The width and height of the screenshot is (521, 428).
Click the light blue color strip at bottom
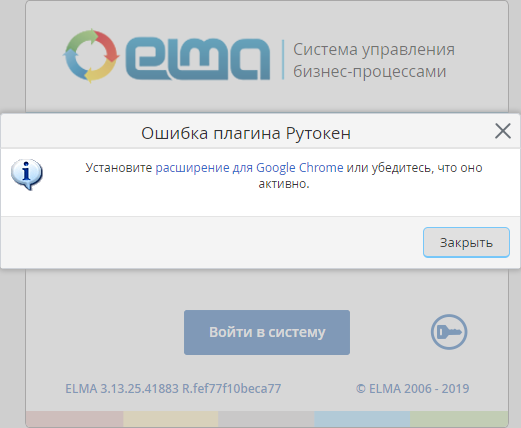[x=362, y=418]
